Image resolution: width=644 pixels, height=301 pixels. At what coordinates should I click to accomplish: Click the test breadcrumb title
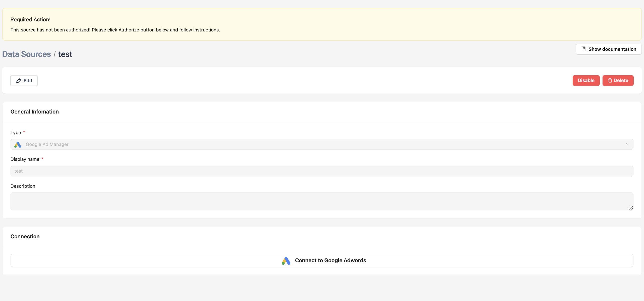coord(65,54)
